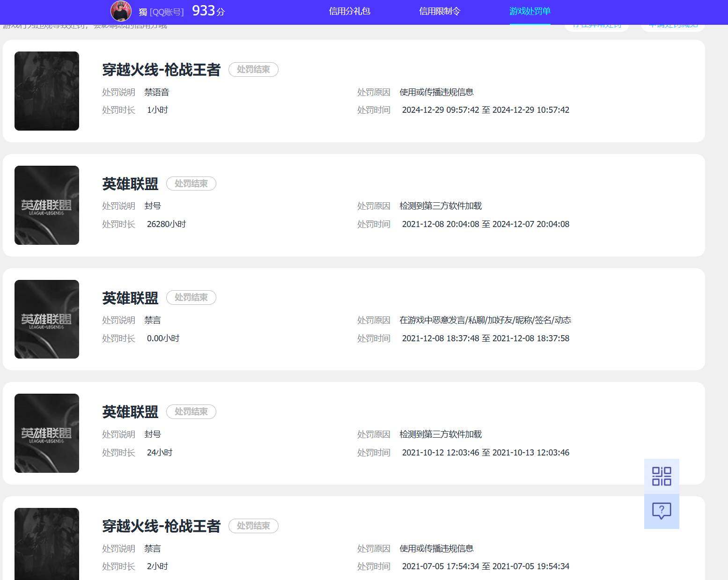The image size is (728, 580).
Task: Click the 1小时 penalty duration
Action: (x=157, y=110)
